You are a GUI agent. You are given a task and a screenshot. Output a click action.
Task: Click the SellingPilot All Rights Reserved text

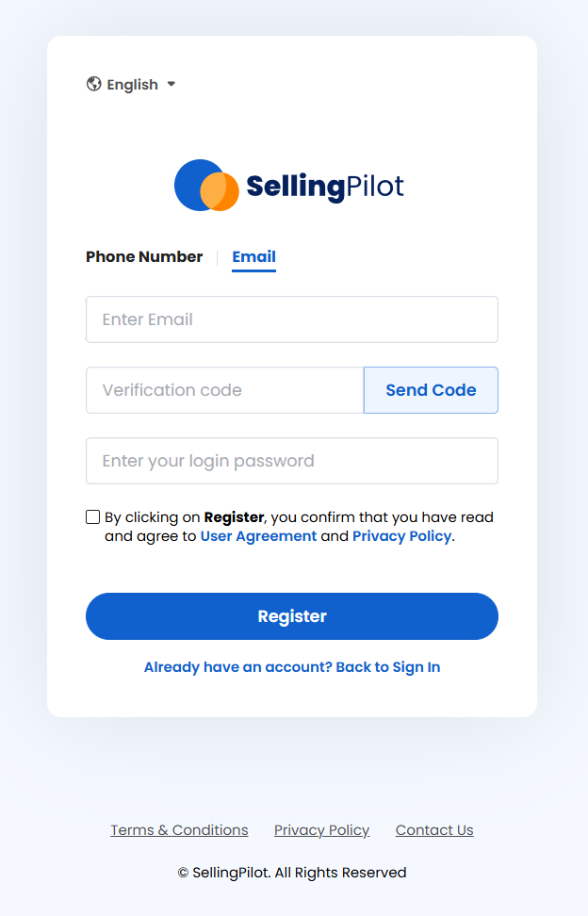point(292,873)
